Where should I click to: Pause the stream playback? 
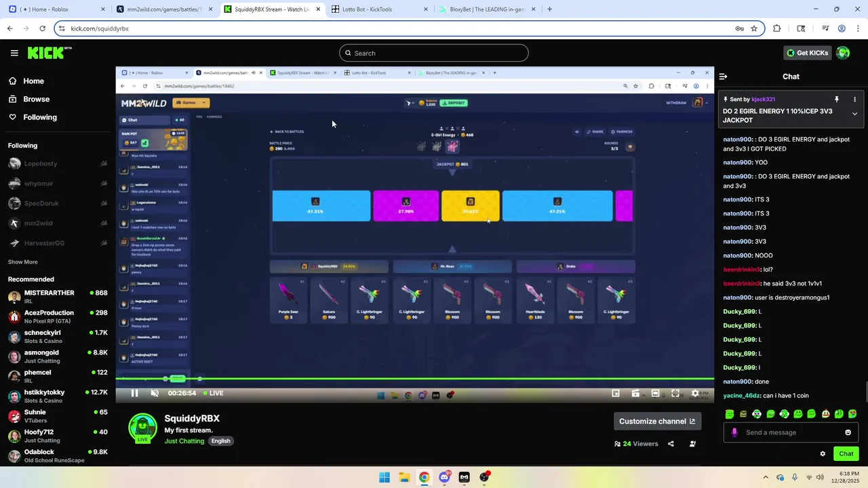coord(134,393)
